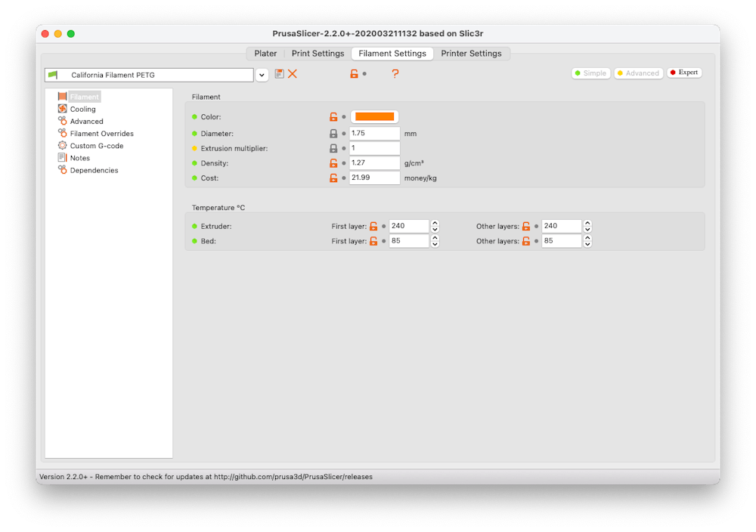The image size is (756, 532).
Task: Open the filament preset dropdown arrow
Action: click(x=262, y=75)
